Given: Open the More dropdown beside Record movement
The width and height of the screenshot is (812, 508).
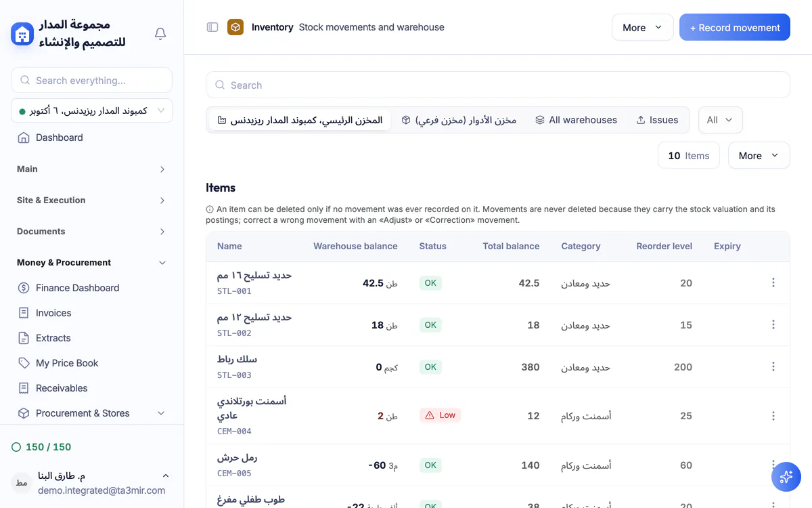Looking at the screenshot, I should click(643, 28).
